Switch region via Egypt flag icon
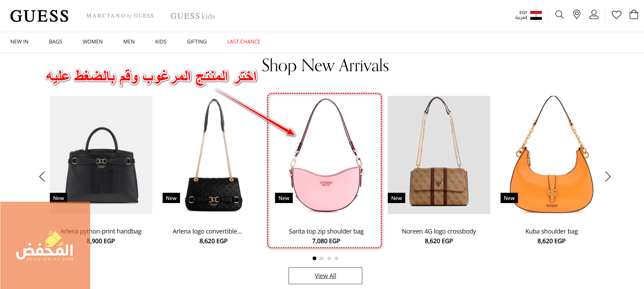The height and width of the screenshot is (289, 644). 536,15
